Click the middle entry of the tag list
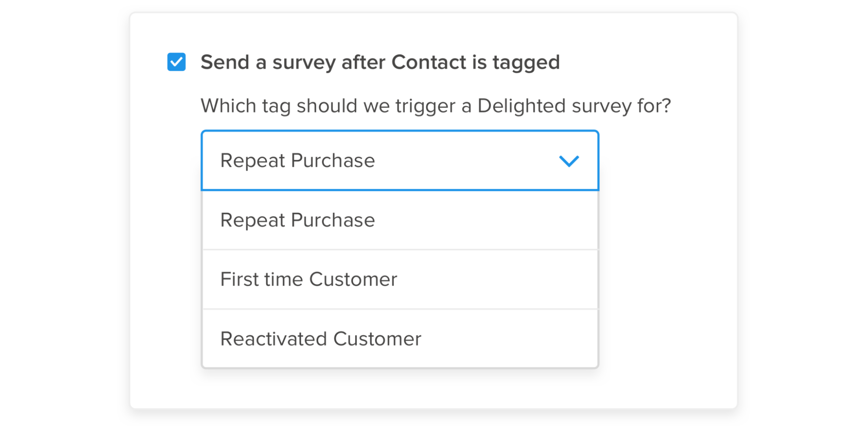 309,279
